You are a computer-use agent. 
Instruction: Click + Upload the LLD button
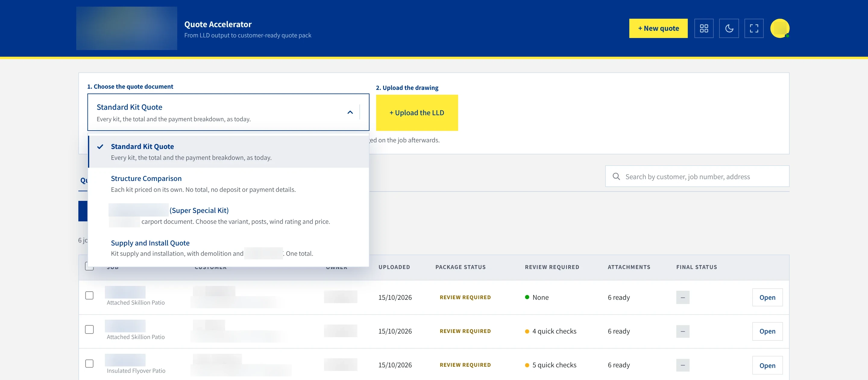(417, 112)
